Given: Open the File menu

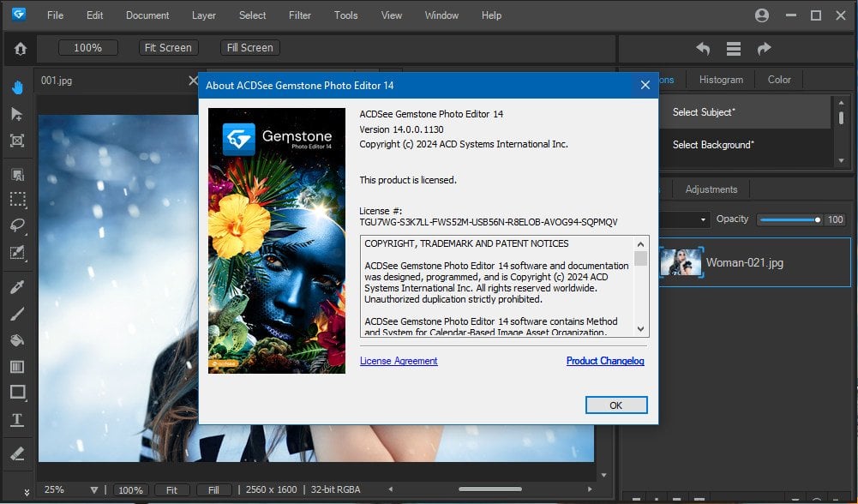Looking at the screenshot, I should coord(55,15).
